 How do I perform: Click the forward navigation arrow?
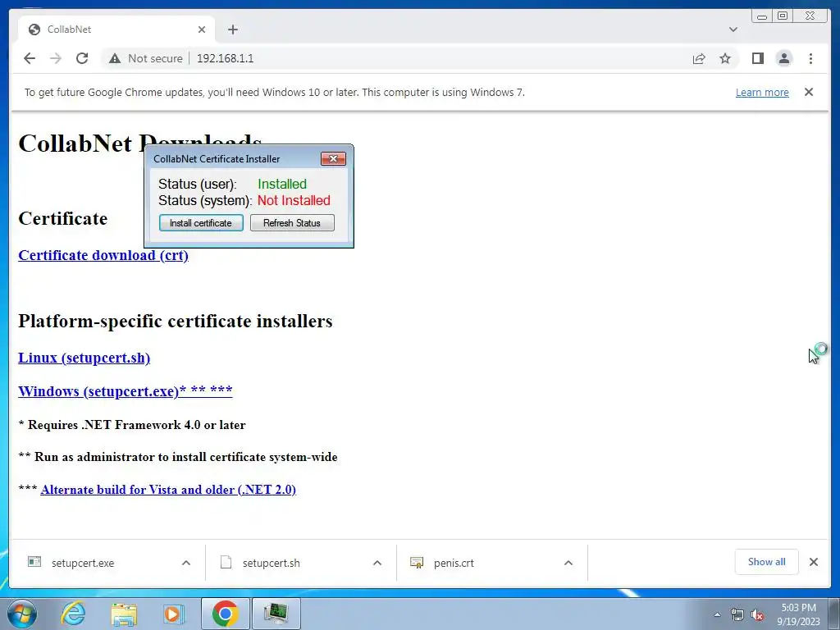56,58
